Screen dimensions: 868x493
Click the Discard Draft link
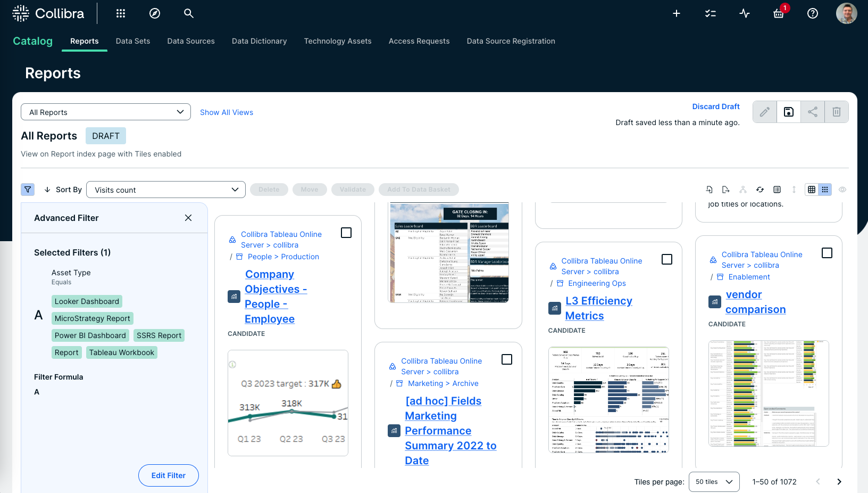pyautogui.click(x=716, y=106)
